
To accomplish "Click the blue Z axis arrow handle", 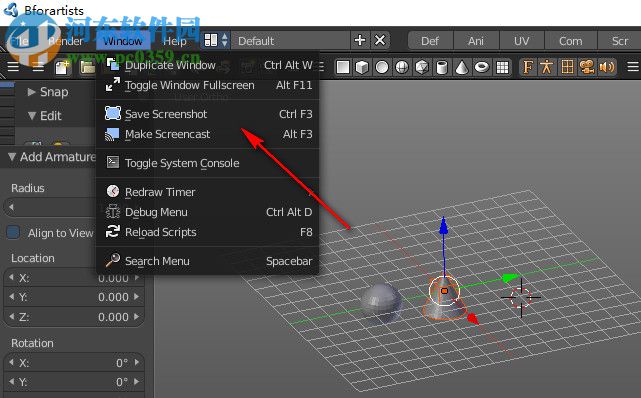I will click(x=444, y=226).
